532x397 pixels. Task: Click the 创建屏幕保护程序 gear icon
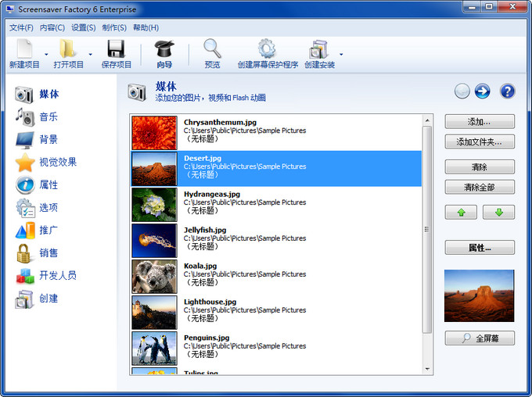267,48
